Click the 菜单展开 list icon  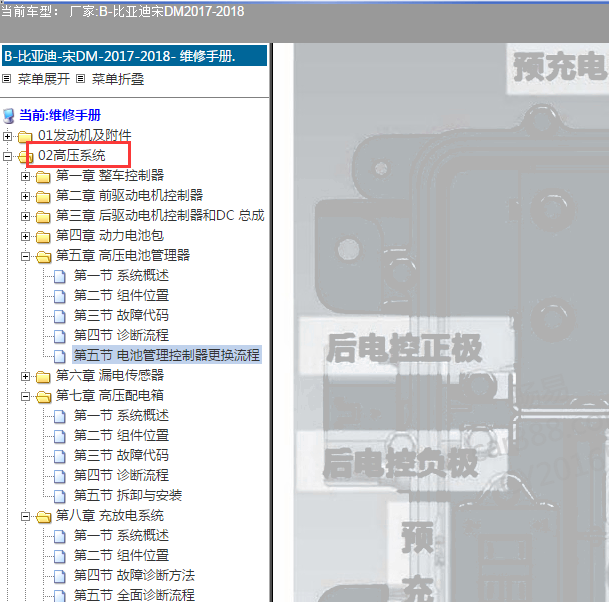6,79
